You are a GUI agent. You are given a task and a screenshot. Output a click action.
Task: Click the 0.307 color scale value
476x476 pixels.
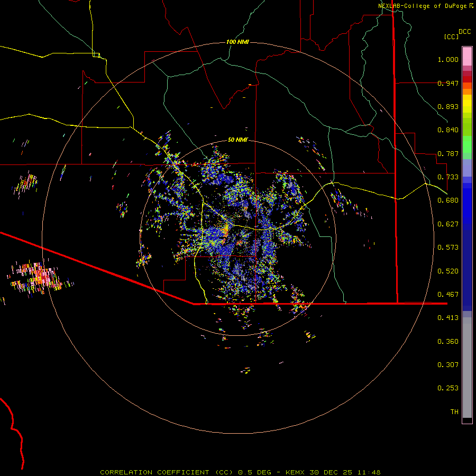[x=448, y=365]
